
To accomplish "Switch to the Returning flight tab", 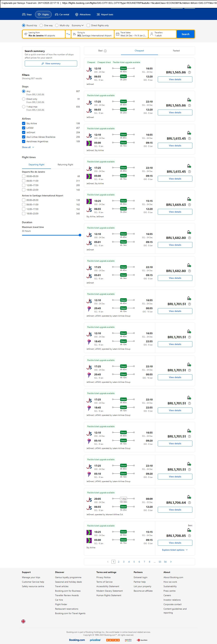I will [x=65, y=165].
